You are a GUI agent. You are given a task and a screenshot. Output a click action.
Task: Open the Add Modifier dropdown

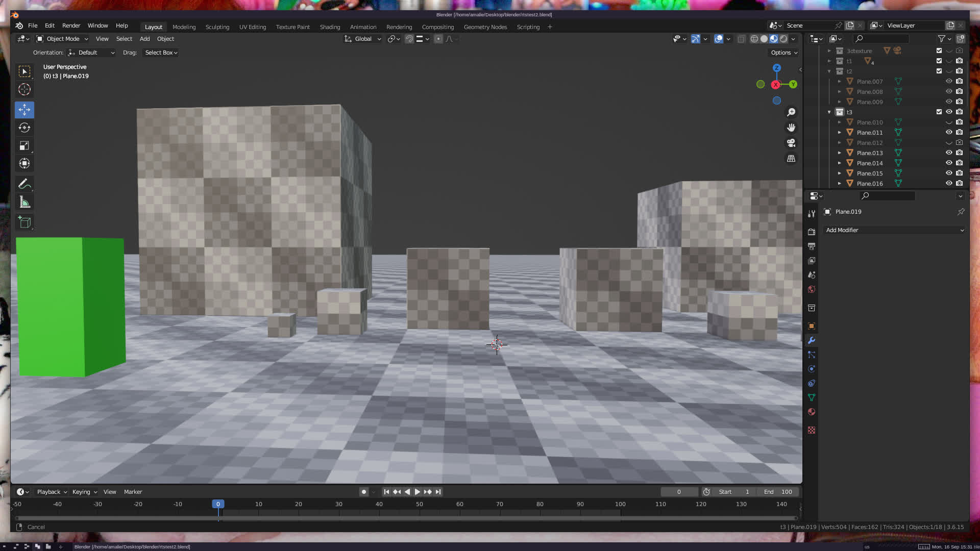894,230
